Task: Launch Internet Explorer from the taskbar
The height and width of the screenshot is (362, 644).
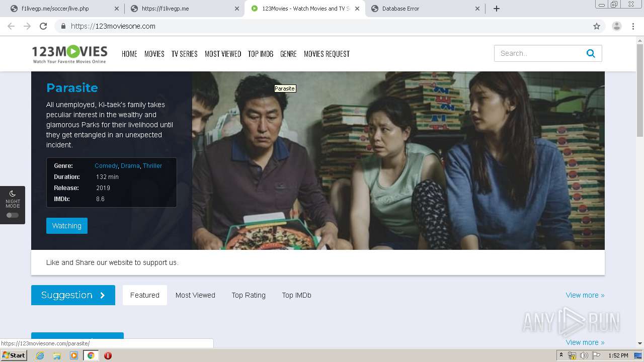Action: tap(40, 355)
